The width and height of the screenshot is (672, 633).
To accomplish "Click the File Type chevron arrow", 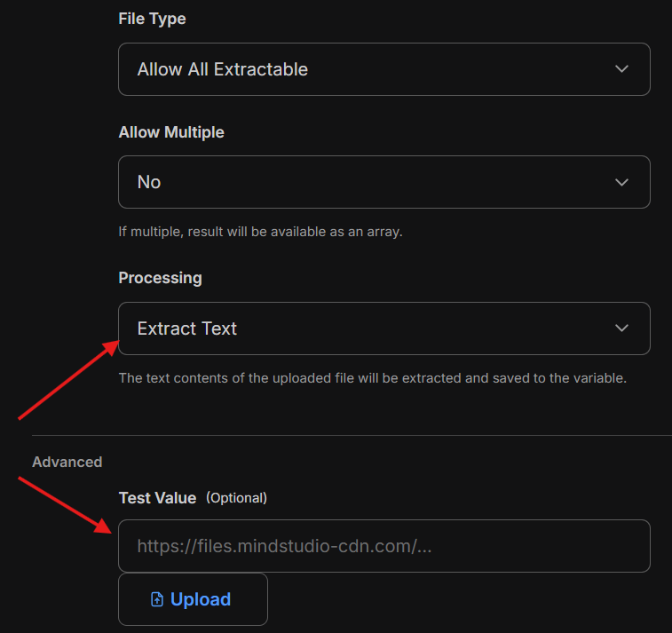I will click(x=621, y=69).
